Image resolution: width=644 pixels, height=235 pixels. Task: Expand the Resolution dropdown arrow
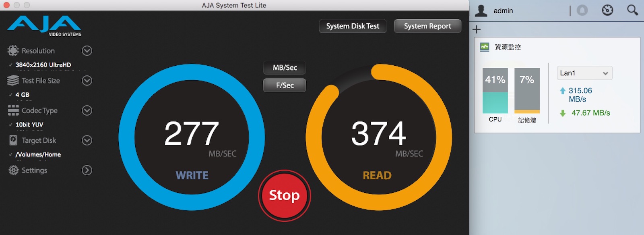coord(87,51)
